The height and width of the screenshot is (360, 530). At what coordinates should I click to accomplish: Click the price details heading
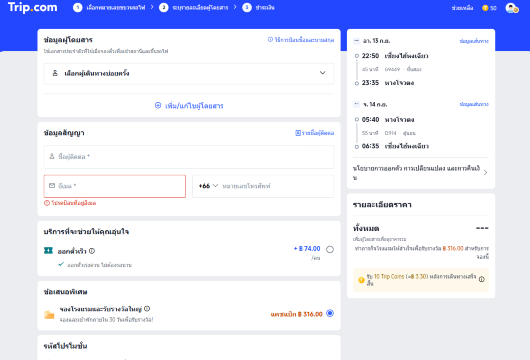click(382, 205)
